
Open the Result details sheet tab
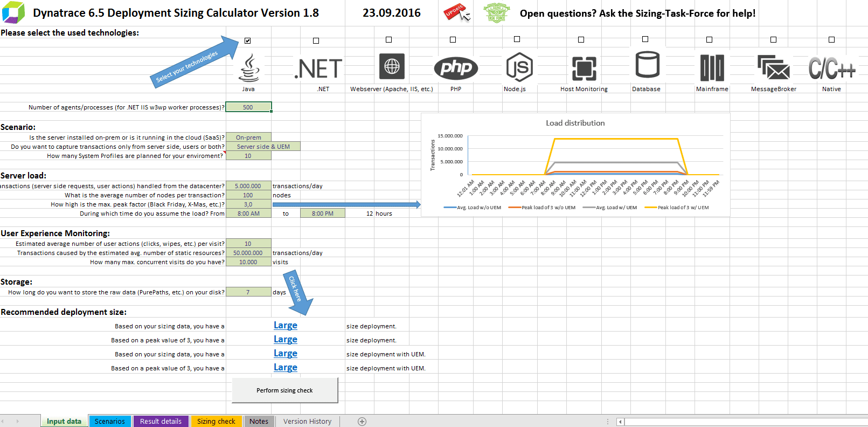point(161,421)
